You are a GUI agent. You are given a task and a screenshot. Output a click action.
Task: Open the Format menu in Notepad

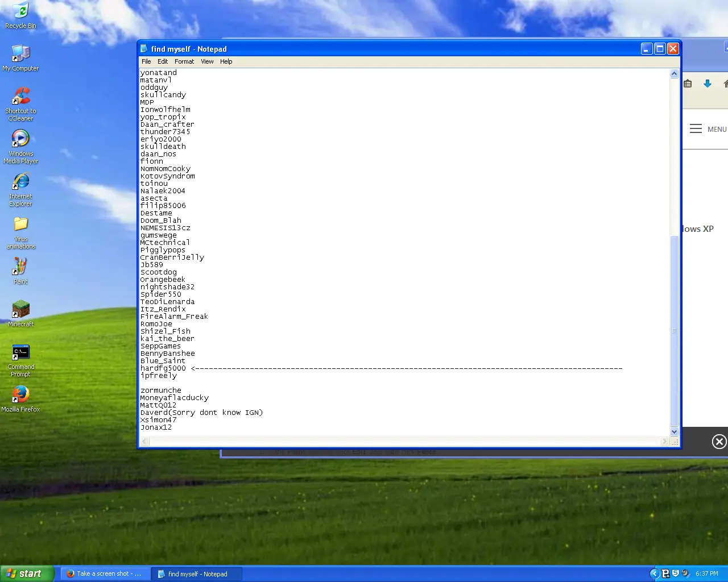coord(184,61)
